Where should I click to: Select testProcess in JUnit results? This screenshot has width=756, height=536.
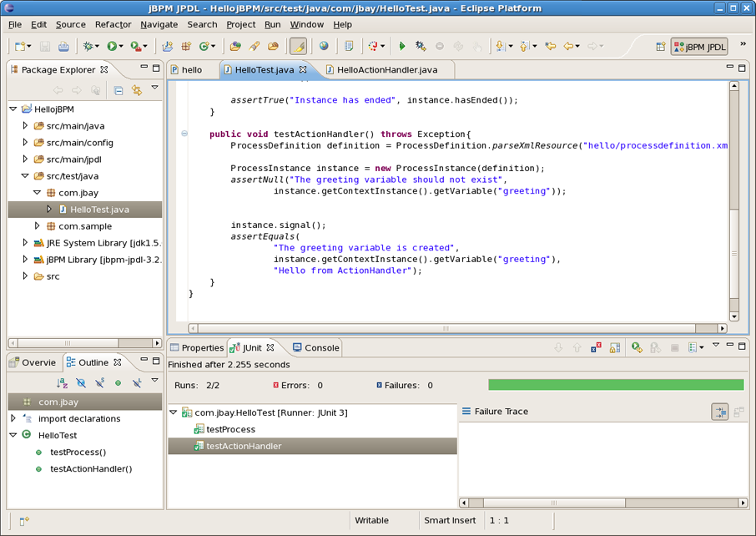click(x=230, y=429)
